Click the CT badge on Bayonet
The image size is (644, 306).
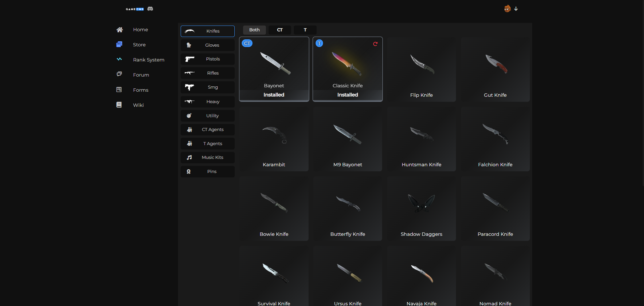click(247, 43)
